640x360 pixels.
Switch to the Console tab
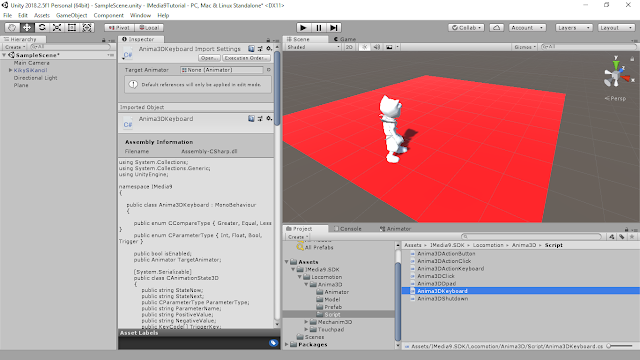[348, 229]
